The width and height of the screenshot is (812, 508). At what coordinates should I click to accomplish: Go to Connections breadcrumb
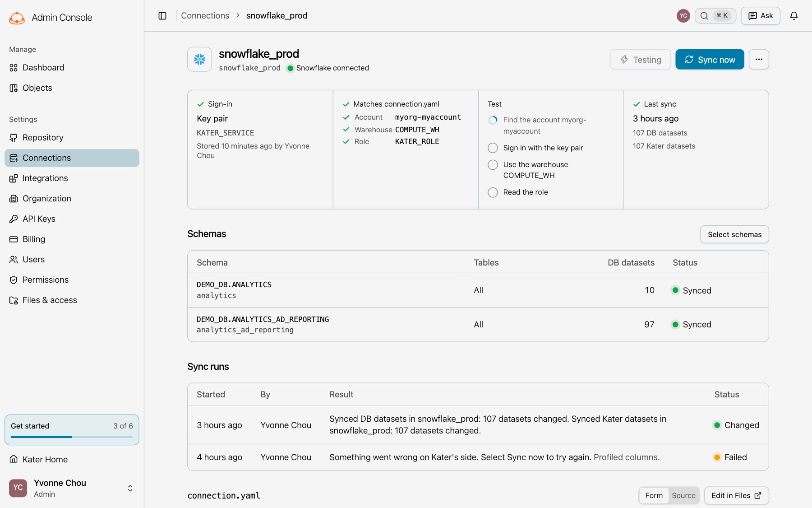click(x=205, y=16)
